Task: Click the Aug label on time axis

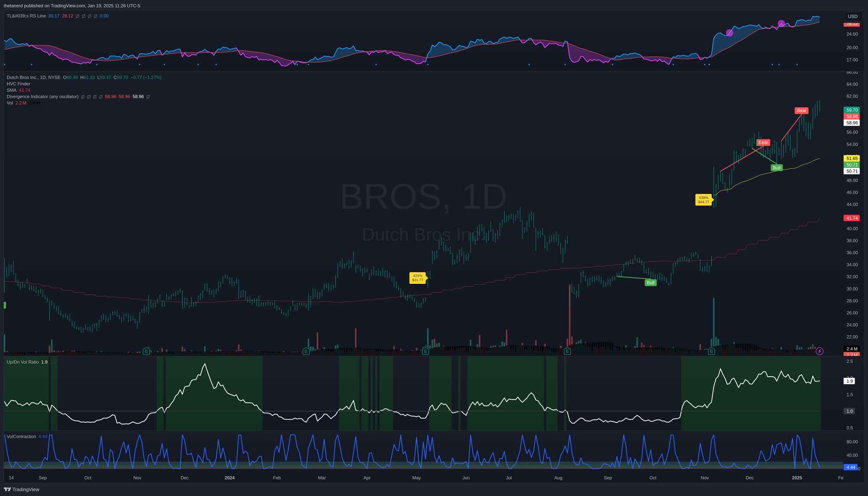Action: pyautogui.click(x=558, y=478)
